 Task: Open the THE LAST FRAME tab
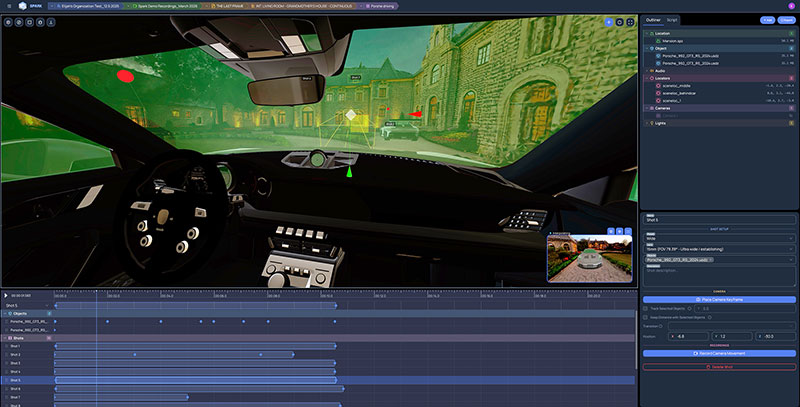226,6
